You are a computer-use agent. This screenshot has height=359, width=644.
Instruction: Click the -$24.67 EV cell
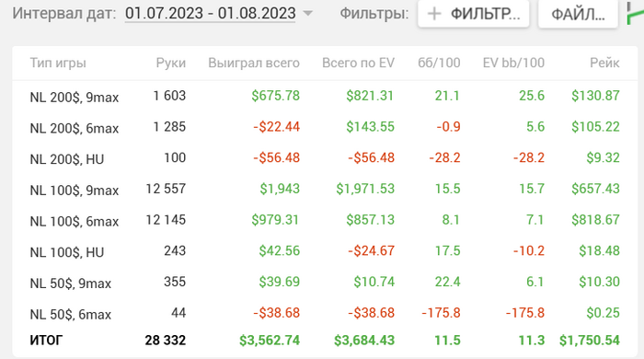point(372,251)
